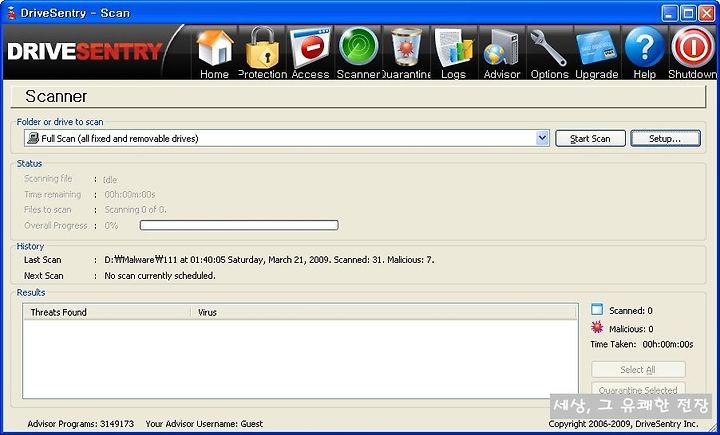Click the blue Scanned count icon
720x435 pixels.
pyautogui.click(x=596, y=309)
